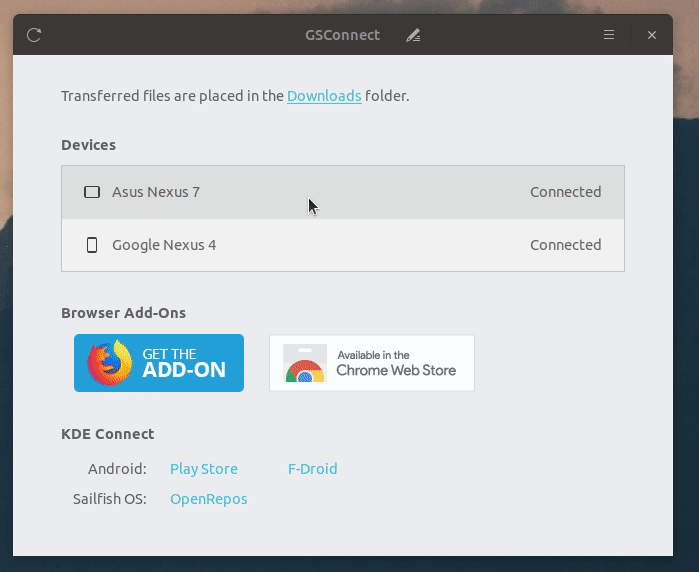Select the Google Nexus 4 device row
This screenshot has height=572, width=699.
point(343,245)
